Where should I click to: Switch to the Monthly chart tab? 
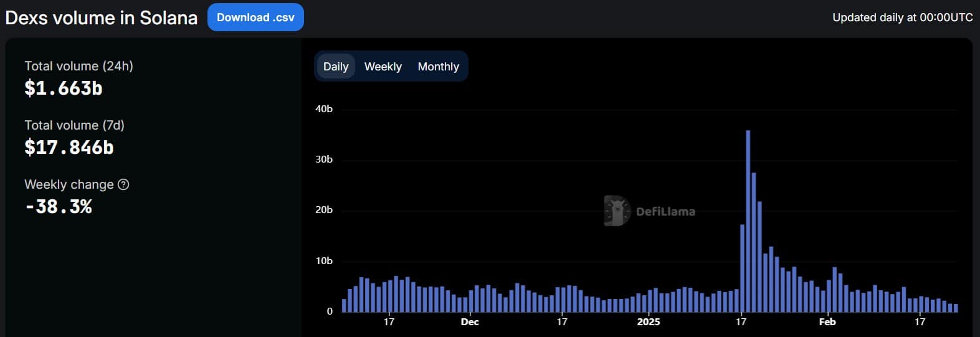(x=438, y=67)
